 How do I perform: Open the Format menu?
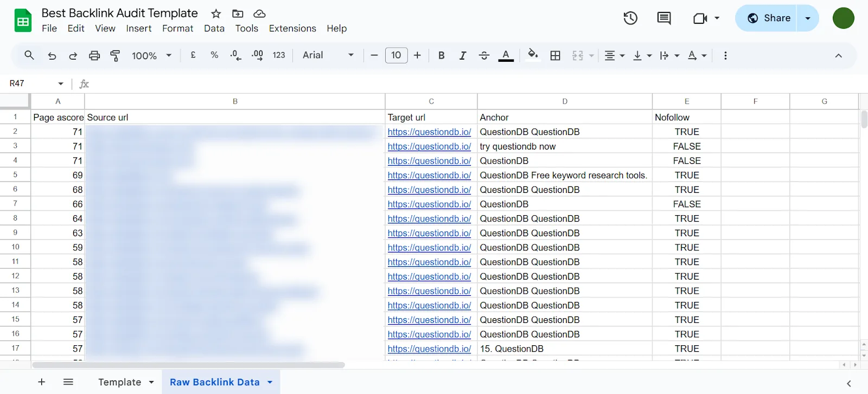(178, 28)
